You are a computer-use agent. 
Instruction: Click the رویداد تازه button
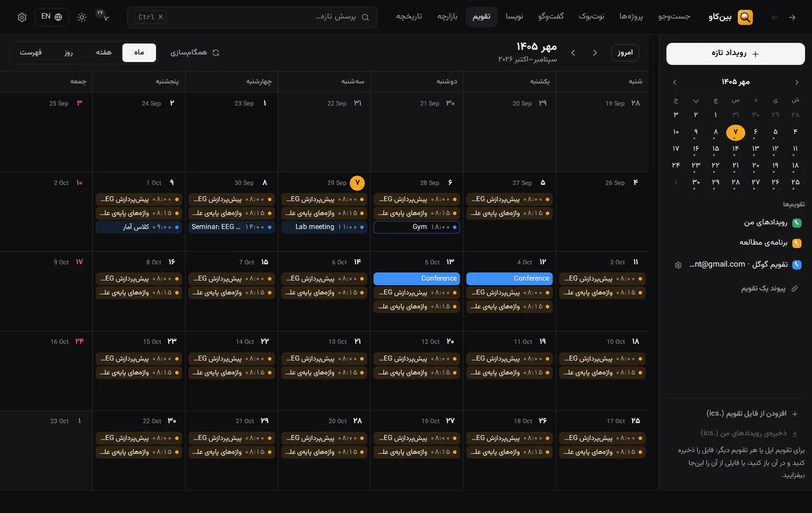(x=735, y=53)
